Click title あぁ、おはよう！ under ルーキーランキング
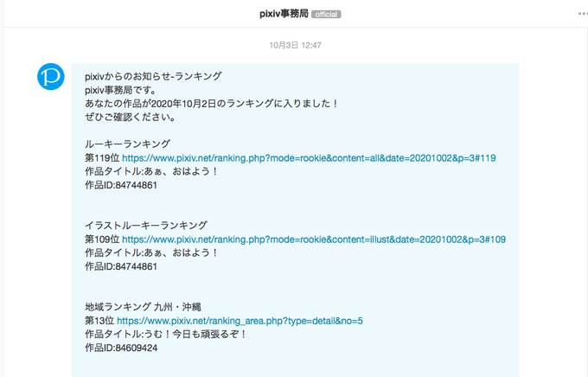 (x=182, y=171)
